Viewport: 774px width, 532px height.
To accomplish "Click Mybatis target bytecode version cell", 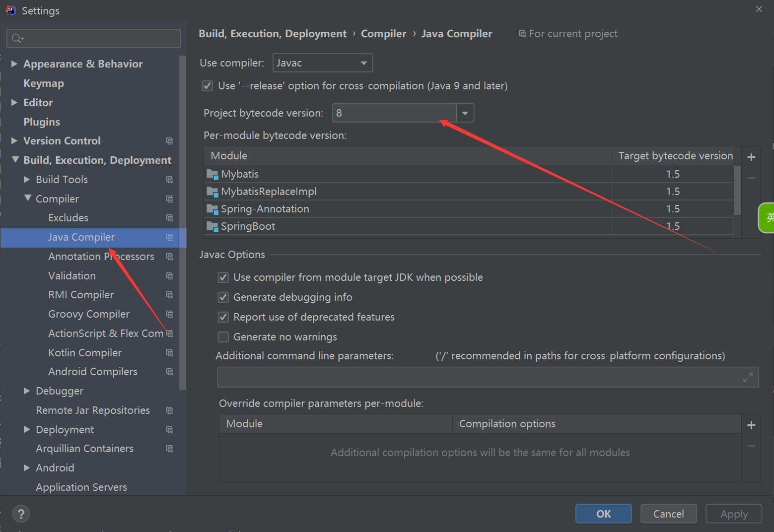I will coord(673,174).
